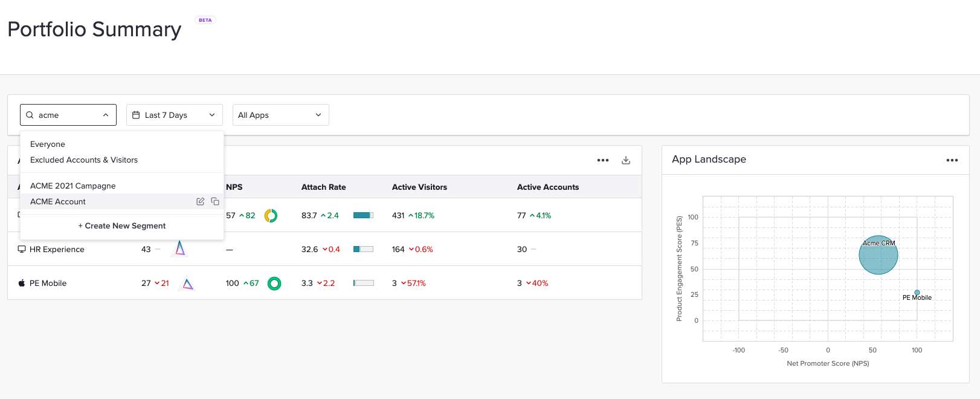Edit the ACME Account segment

pos(201,201)
